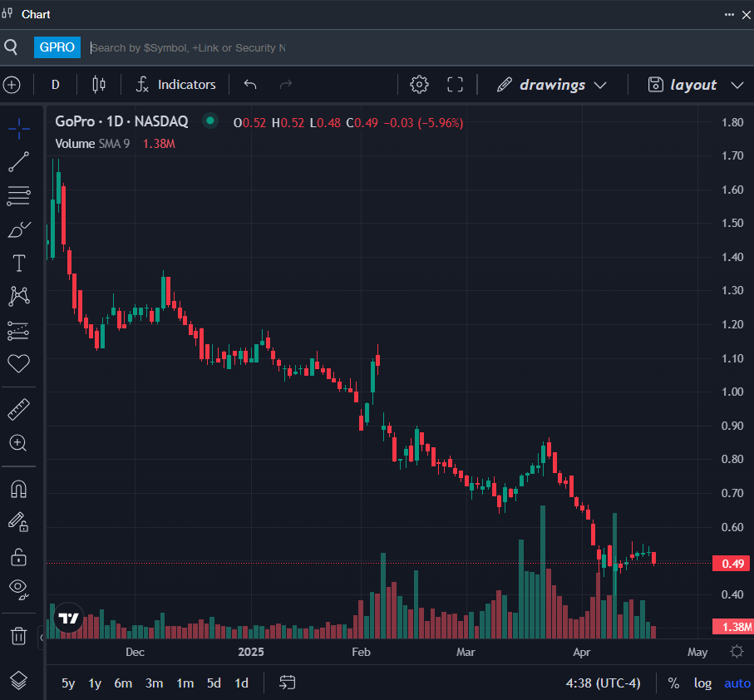The image size is (754, 700).
Task: Set the range to 5y
Action: [x=68, y=683]
